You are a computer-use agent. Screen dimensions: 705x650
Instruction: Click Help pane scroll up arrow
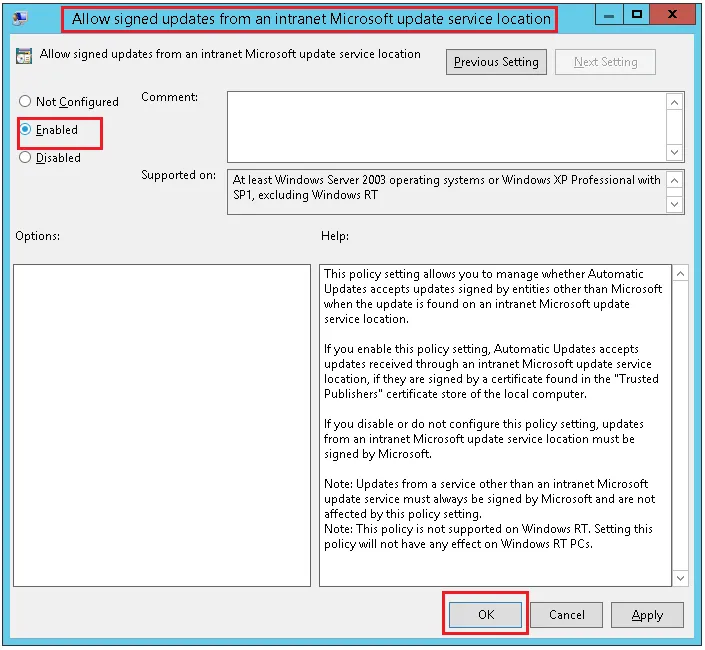pos(680,273)
